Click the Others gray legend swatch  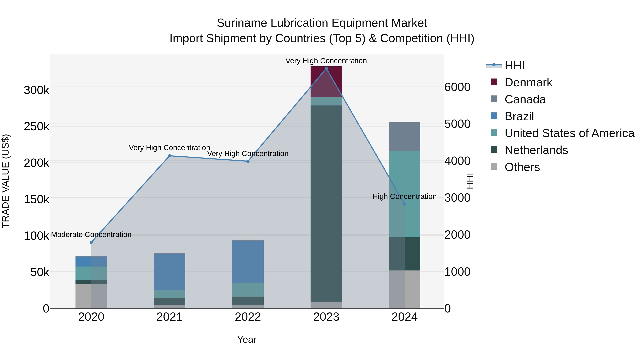[494, 166]
